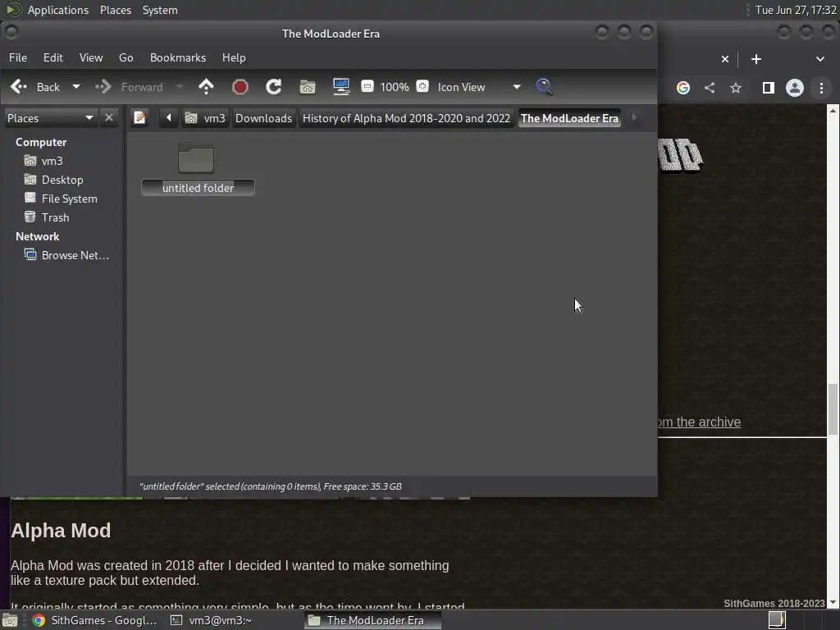Open the Places system menu
840x630 pixels.
point(116,10)
